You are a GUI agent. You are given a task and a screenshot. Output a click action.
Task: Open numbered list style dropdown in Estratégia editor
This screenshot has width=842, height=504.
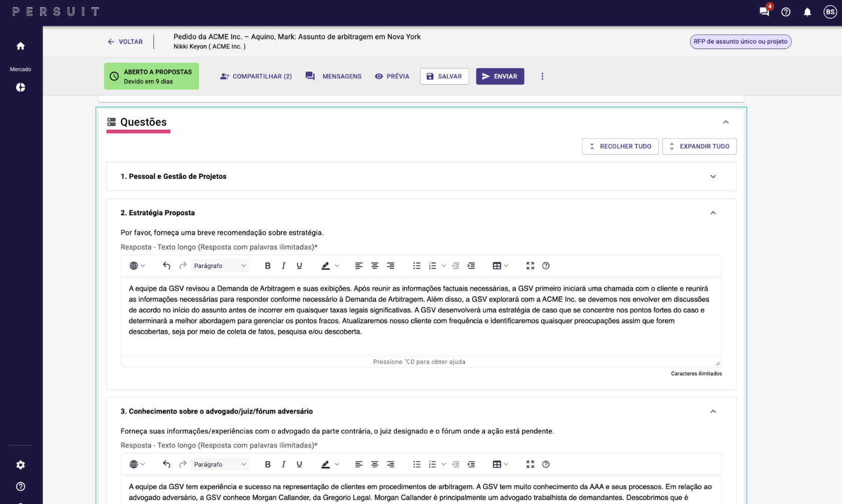pos(444,266)
